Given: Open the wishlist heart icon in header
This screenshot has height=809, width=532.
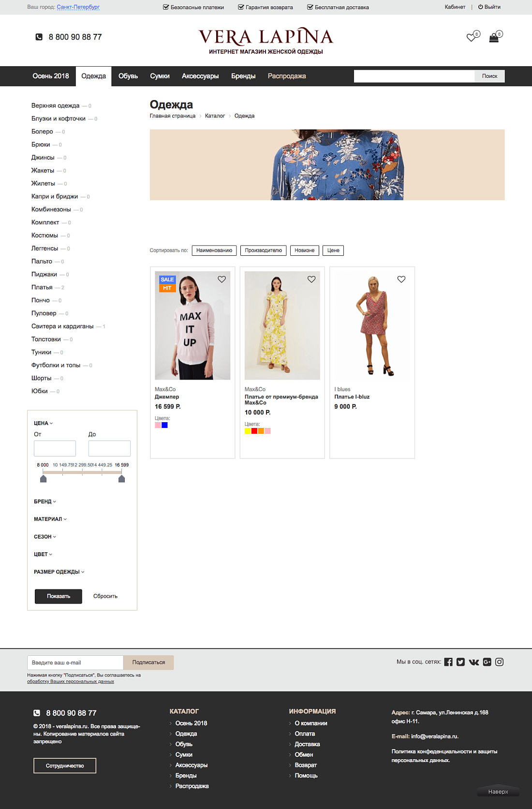Looking at the screenshot, I should click(x=471, y=37).
